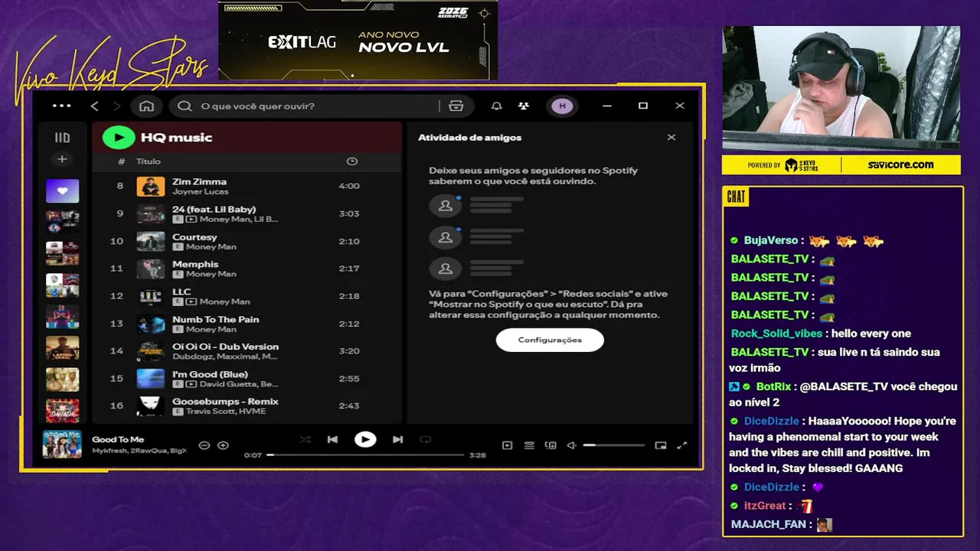
Task: Sort by the duration clock icon
Action: click(352, 161)
